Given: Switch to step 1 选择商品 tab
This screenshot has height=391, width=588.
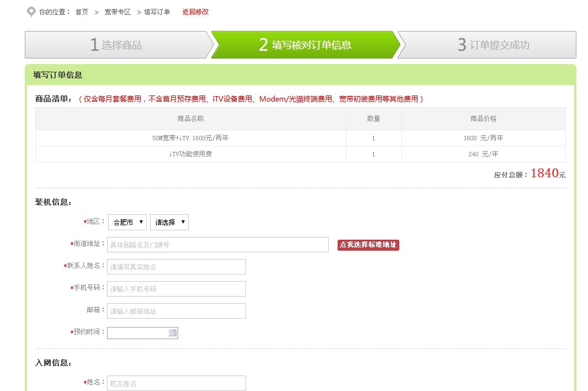Looking at the screenshot, I should pyautogui.click(x=116, y=45).
